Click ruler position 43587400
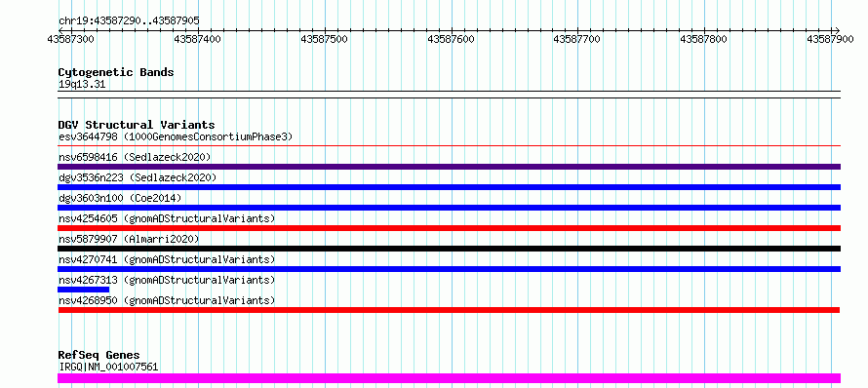Screen dimensions: 868x388 click(198, 39)
